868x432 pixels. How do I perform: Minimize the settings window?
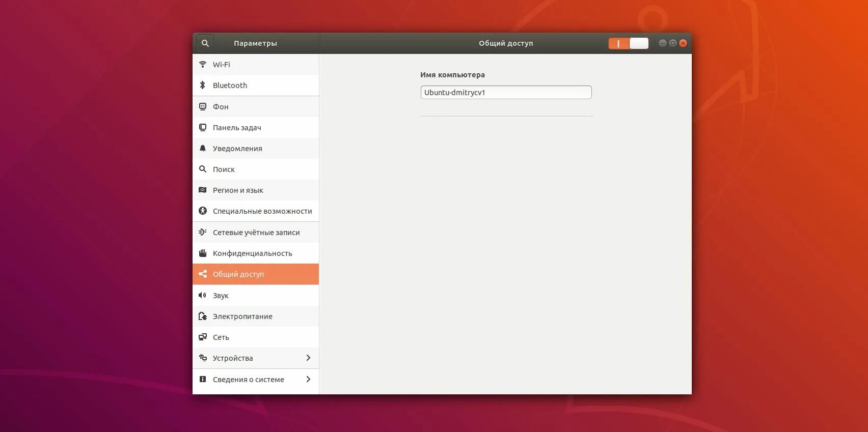[663, 43]
